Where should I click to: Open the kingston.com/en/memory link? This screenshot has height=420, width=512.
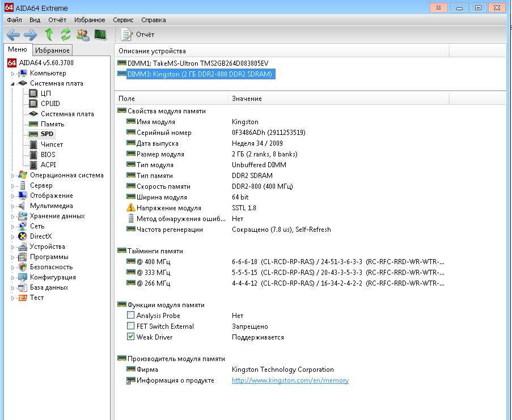[290, 380]
